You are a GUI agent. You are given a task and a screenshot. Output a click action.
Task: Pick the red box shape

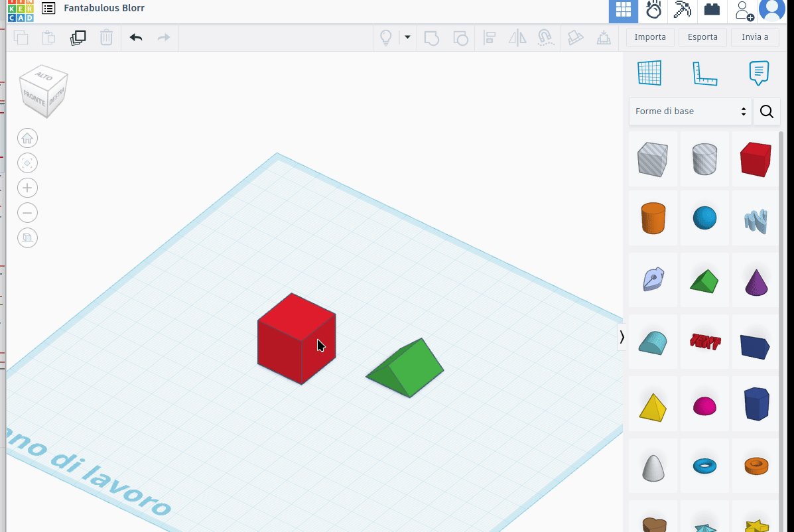click(756, 159)
